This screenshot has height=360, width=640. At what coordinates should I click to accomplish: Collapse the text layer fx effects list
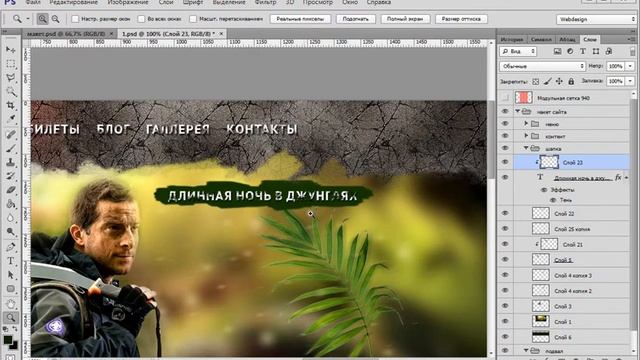627,178
